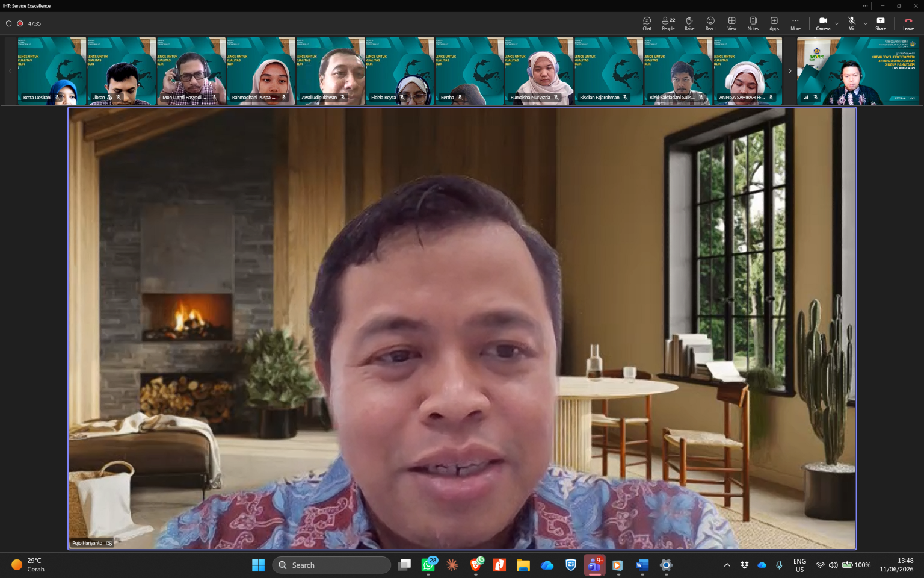Open Brave browser from taskbar

click(476, 565)
